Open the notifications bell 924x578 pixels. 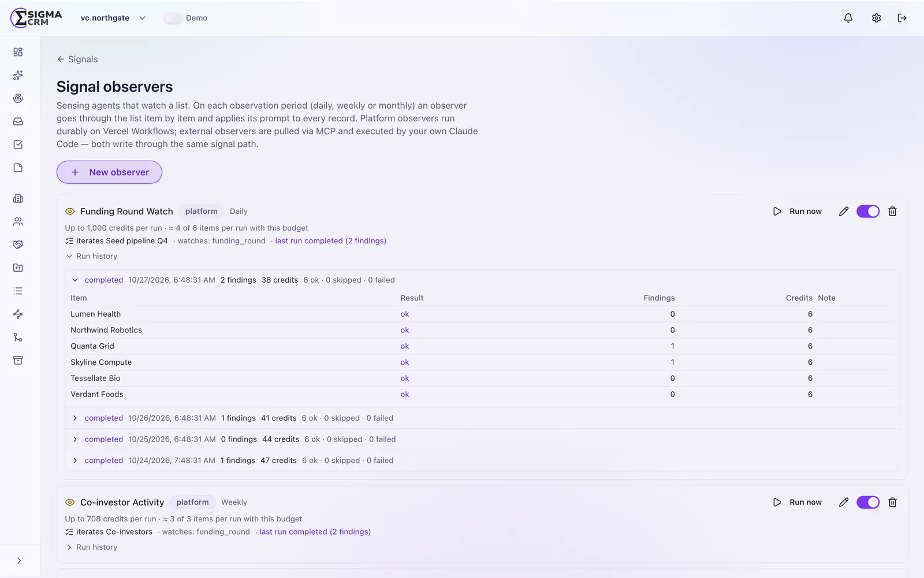point(848,18)
